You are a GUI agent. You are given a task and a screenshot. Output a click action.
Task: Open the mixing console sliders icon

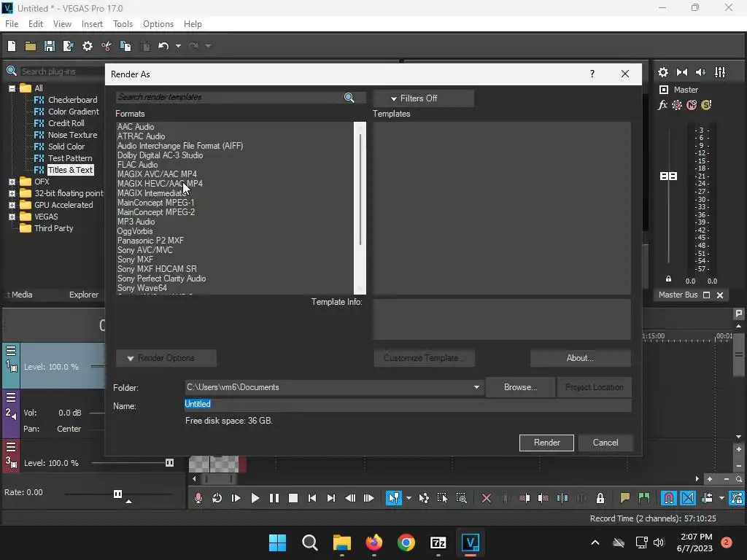click(x=720, y=72)
